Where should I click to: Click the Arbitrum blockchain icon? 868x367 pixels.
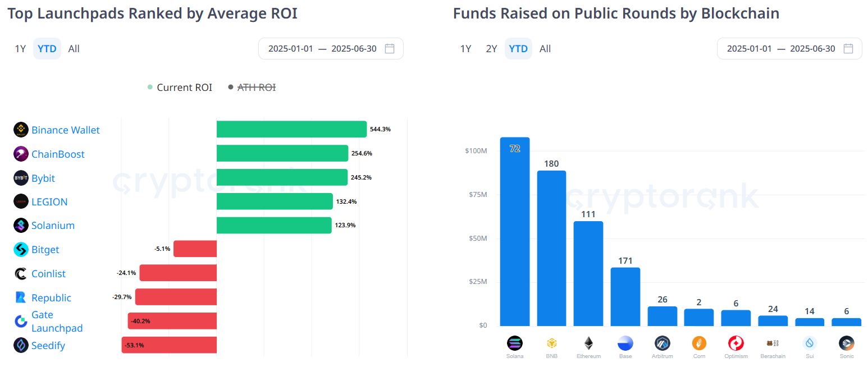coord(662,343)
